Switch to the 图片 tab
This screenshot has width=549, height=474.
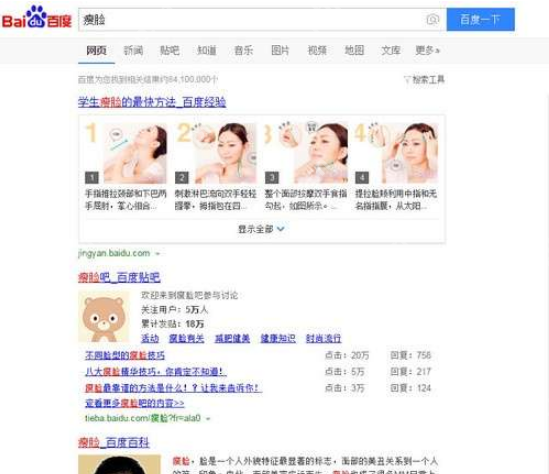[280, 51]
